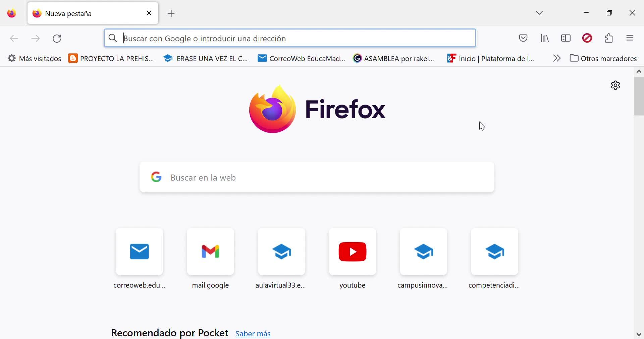644x339 pixels.
Task: Click the magnifier icon in address bar
Action: point(113,38)
